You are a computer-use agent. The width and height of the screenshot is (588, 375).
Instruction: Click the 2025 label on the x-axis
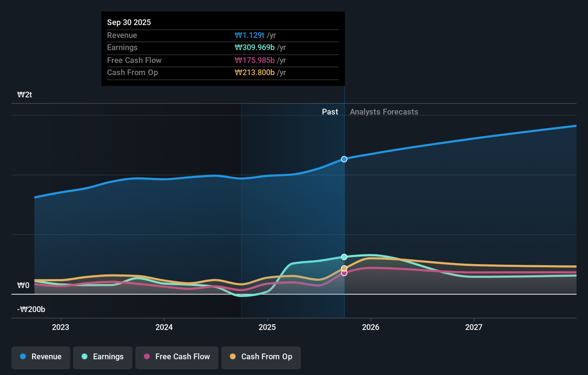point(268,327)
